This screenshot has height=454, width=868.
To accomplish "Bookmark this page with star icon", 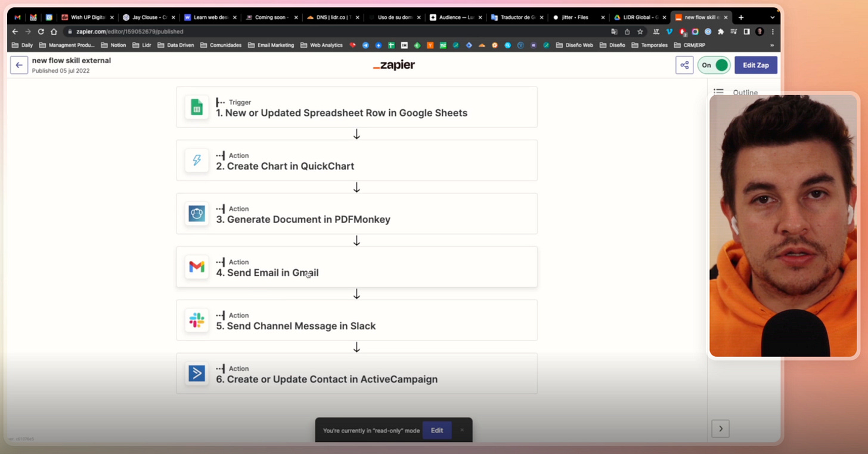I will (640, 32).
